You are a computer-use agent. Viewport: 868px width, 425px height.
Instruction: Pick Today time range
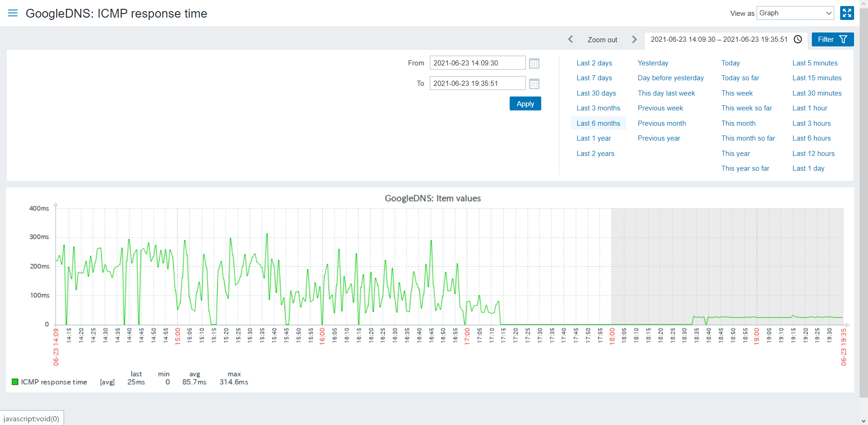(x=731, y=63)
